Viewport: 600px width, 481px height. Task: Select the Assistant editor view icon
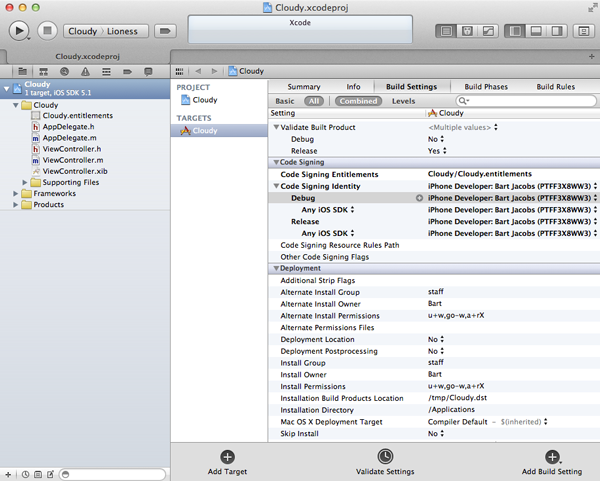coord(467,31)
